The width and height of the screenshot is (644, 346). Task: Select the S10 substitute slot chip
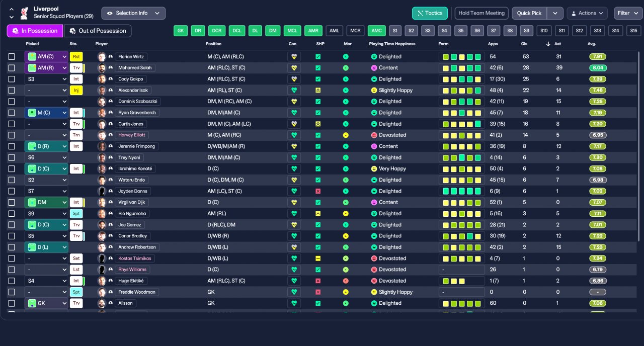point(544,31)
